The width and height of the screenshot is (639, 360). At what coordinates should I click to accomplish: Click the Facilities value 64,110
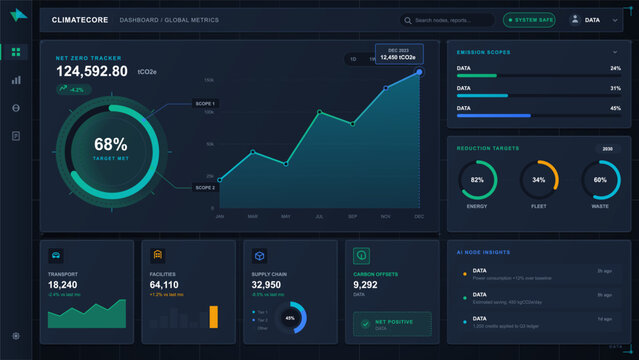pyautogui.click(x=164, y=285)
